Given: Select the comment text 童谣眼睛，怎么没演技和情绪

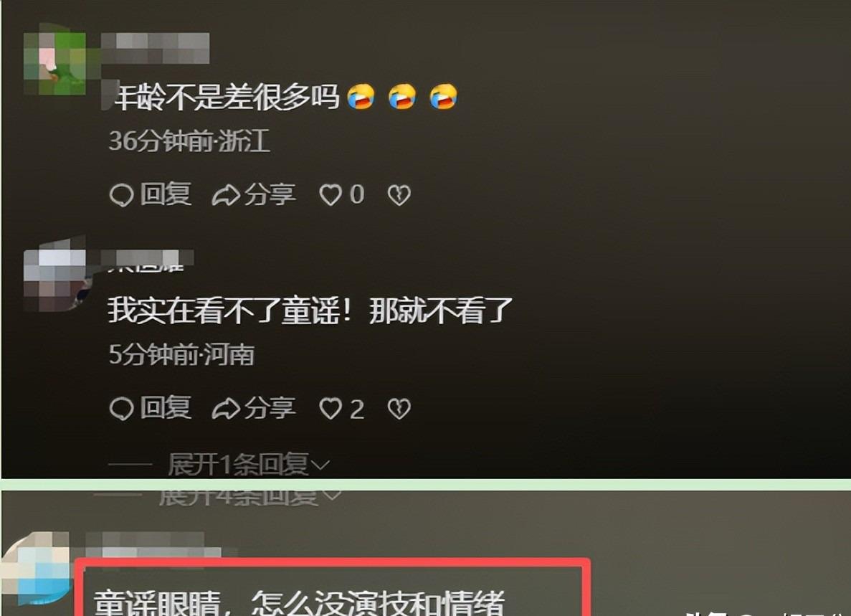Looking at the screenshot, I should pyautogui.click(x=299, y=602).
